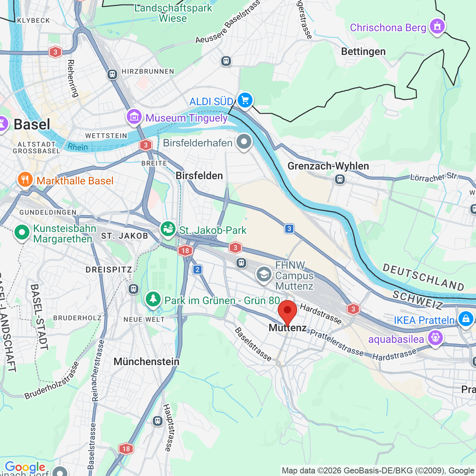The height and width of the screenshot is (476, 476).
Task: Select the St. Jakob-Park stadium icon
Action: click(x=168, y=229)
